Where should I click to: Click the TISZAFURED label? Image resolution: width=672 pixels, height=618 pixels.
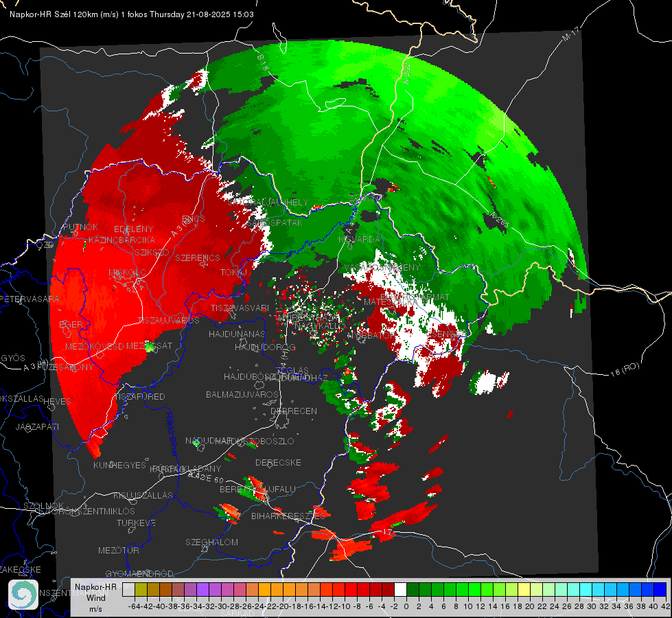click(140, 397)
